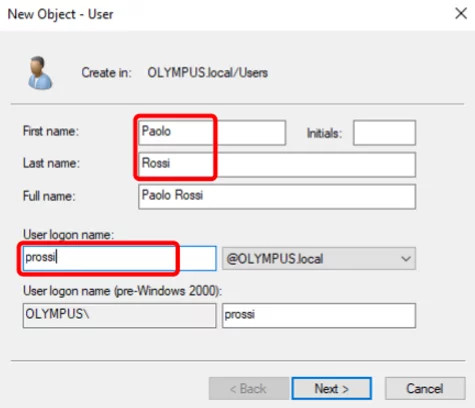Proceed with the Next button
This screenshot has width=475, height=408.
pyautogui.click(x=332, y=388)
